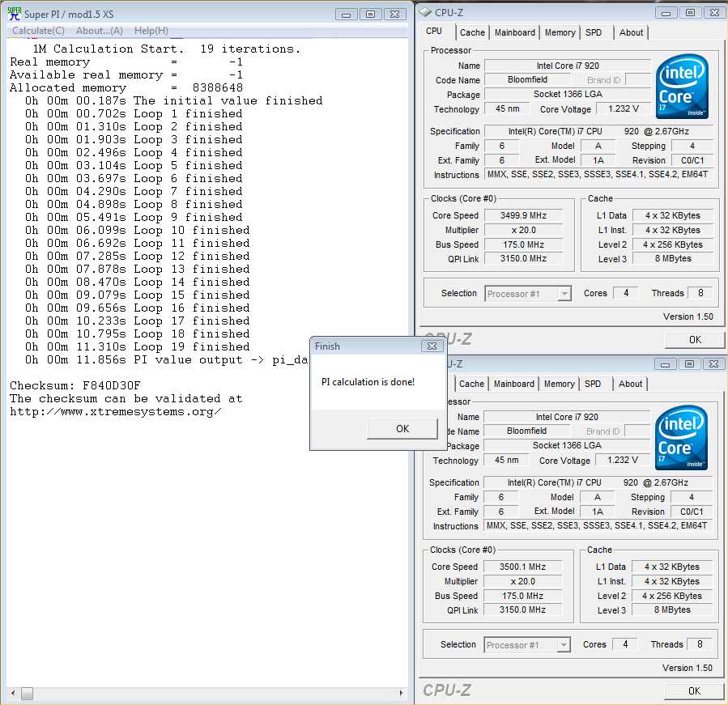The height and width of the screenshot is (705, 728).
Task: Close the Finish dialog with its X button
Action: 432,346
